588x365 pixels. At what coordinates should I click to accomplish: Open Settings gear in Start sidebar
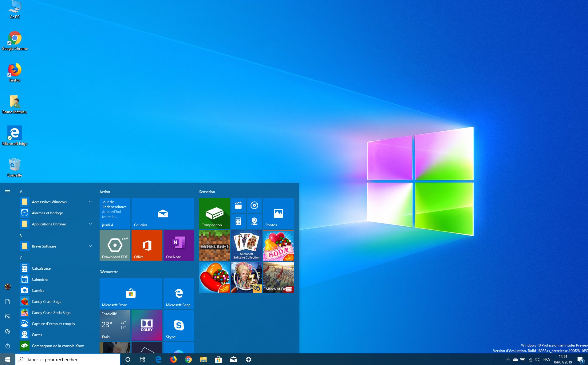click(x=8, y=331)
